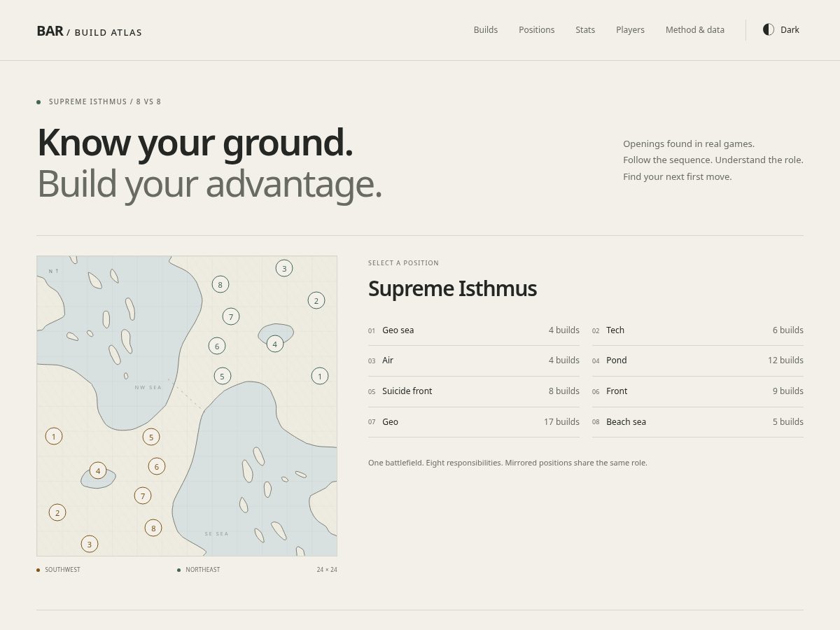
Task: Open the Players nav item
Action: coord(630,29)
